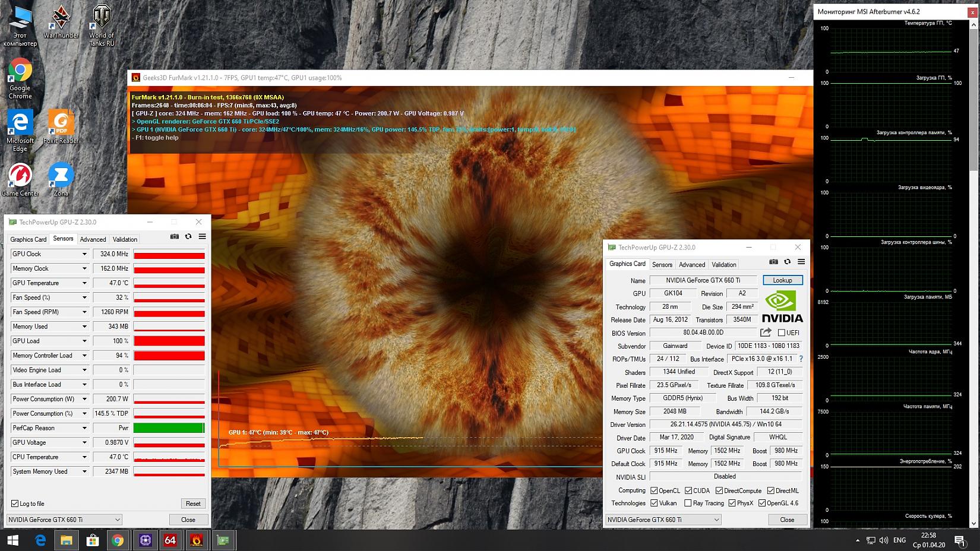Switch to Validation tab in Graphics Card window
The width and height of the screenshot is (980, 551).
(x=723, y=264)
